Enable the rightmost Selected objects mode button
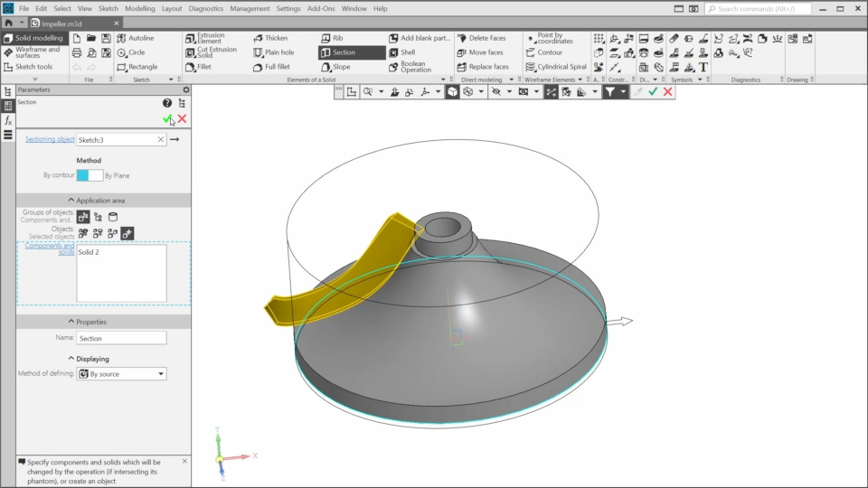The height and width of the screenshot is (488, 868). 127,233
